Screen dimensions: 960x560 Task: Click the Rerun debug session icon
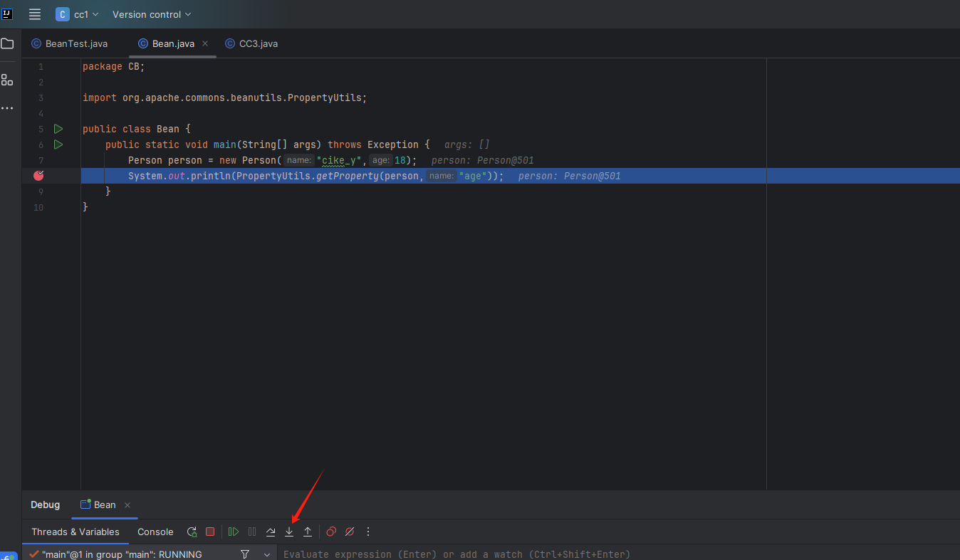(x=192, y=532)
